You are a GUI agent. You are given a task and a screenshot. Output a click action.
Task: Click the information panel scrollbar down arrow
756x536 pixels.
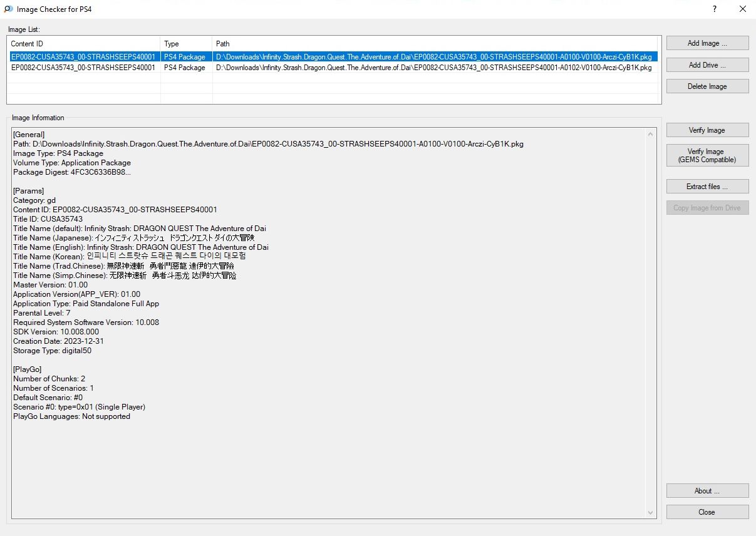[651, 513]
